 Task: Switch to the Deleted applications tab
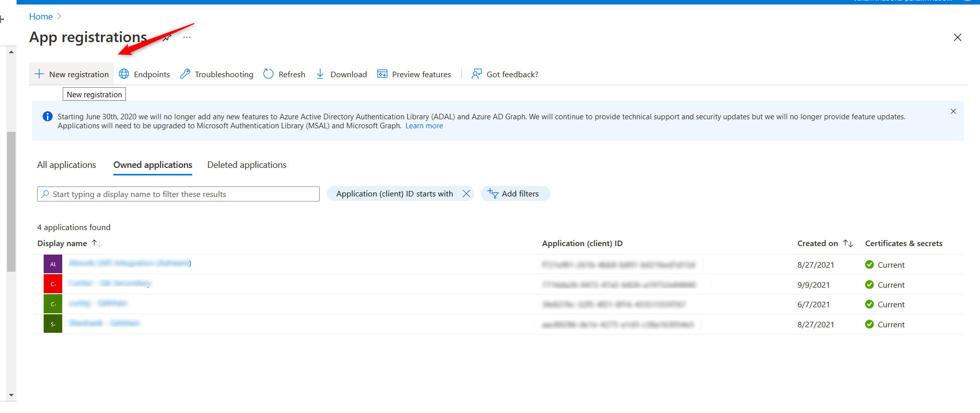(247, 165)
